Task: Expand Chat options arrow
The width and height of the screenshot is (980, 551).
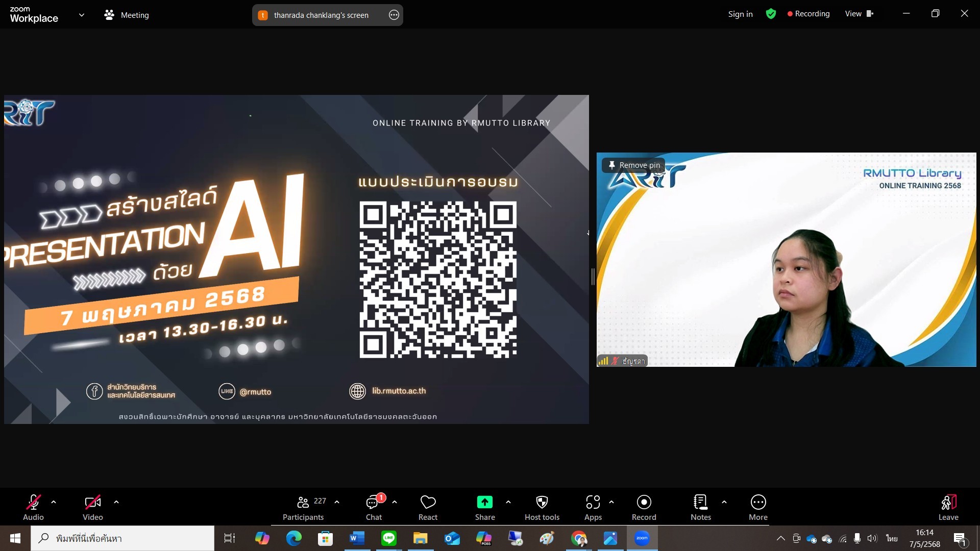Action: click(395, 503)
